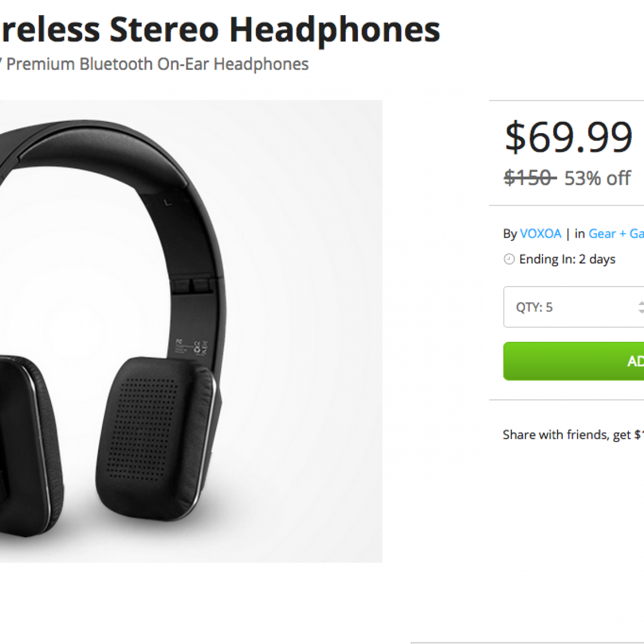644x644 pixels.
Task: Click the Ending In: 2 days text
Action: tap(567, 259)
